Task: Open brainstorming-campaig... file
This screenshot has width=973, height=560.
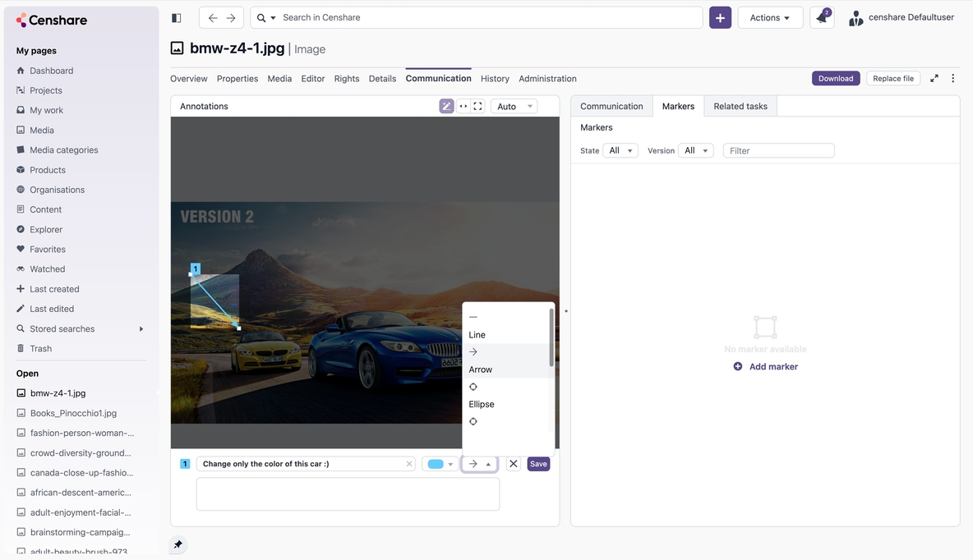Action: click(80, 532)
